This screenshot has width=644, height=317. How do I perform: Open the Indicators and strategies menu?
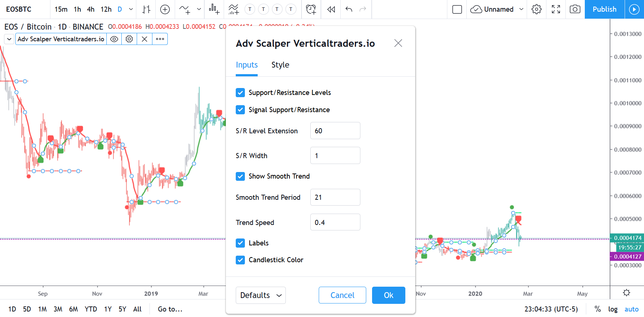pyautogui.click(x=185, y=9)
